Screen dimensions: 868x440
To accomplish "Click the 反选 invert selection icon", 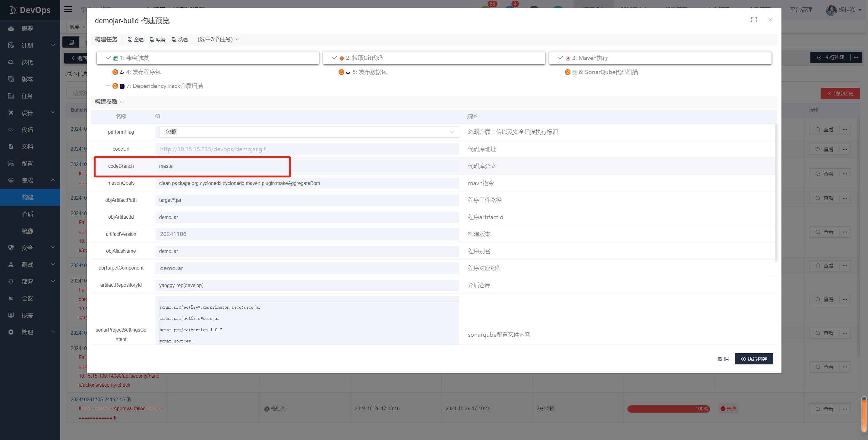I will [174, 39].
